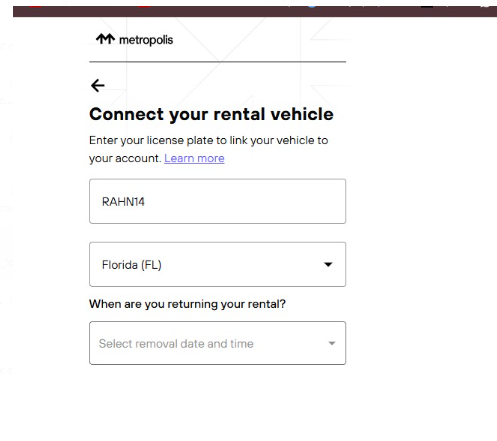
Task: Click the Metropolis arrow logo mark
Action: (x=105, y=39)
